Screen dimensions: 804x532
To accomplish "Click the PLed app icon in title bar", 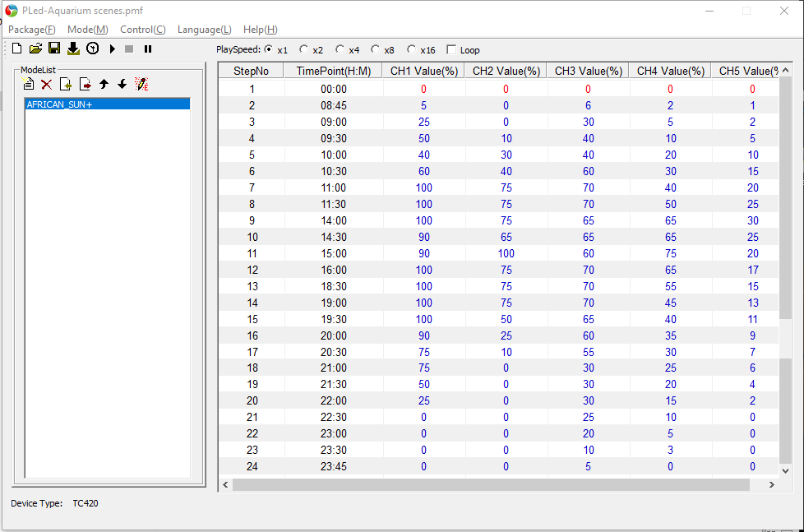I will click(12, 11).
